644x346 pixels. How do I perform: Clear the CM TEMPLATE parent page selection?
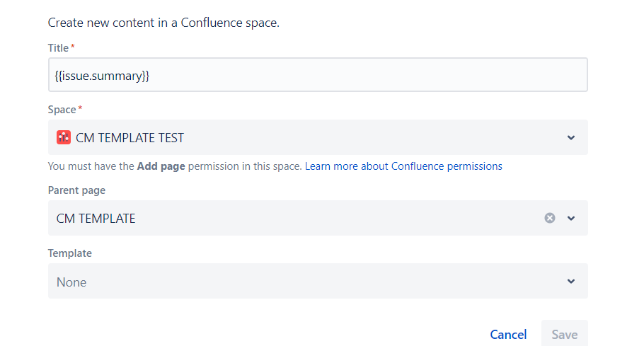coord(550,218)
